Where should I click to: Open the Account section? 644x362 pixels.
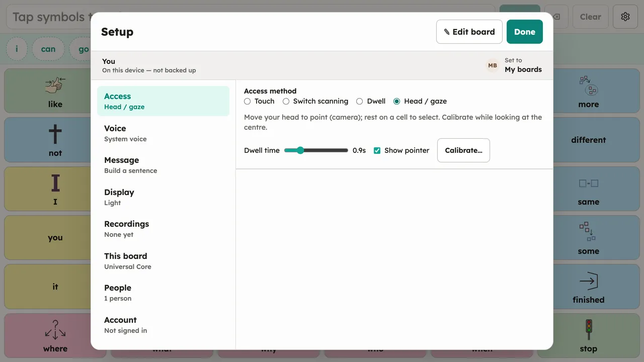(163, 325)
